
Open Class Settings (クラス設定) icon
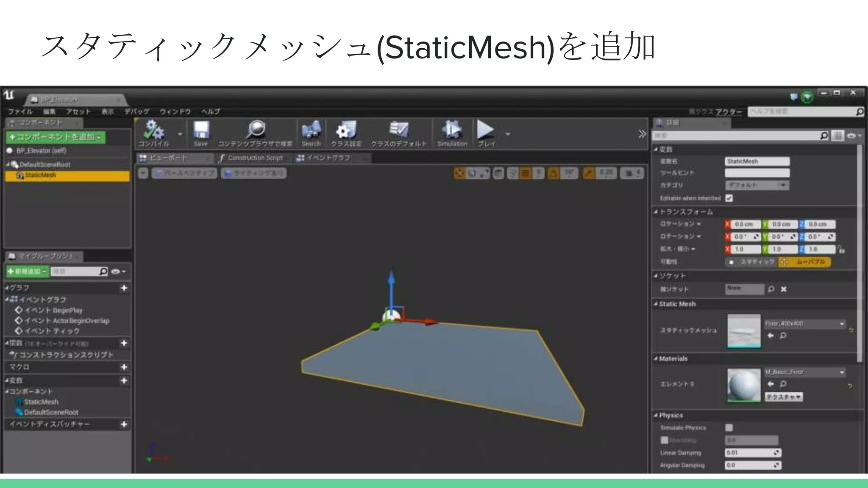346,130
